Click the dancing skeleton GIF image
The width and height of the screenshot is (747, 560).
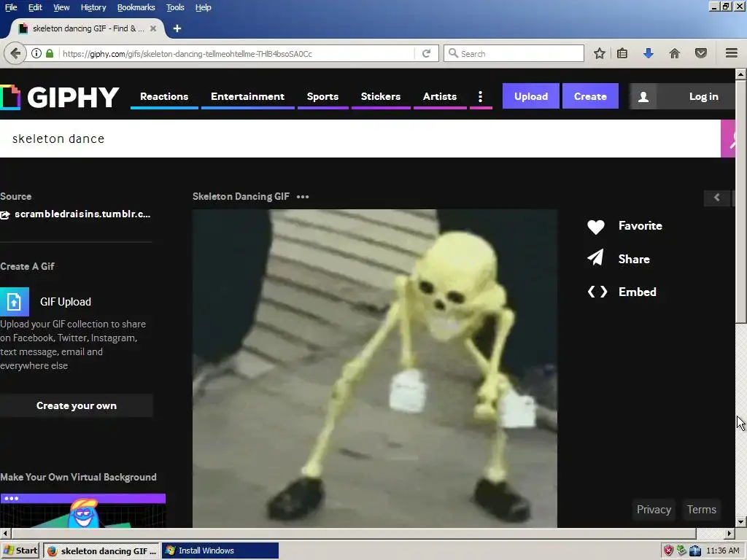pyautogui.click(x=374, y=368)
